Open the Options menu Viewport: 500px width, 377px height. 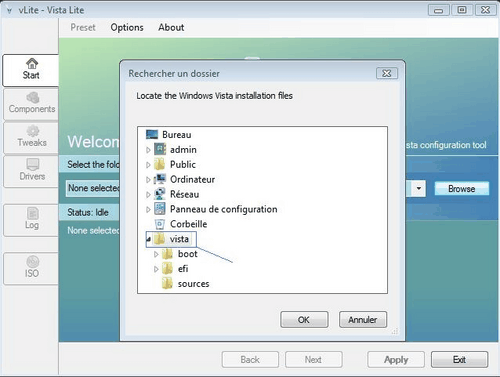pos(127,27)
